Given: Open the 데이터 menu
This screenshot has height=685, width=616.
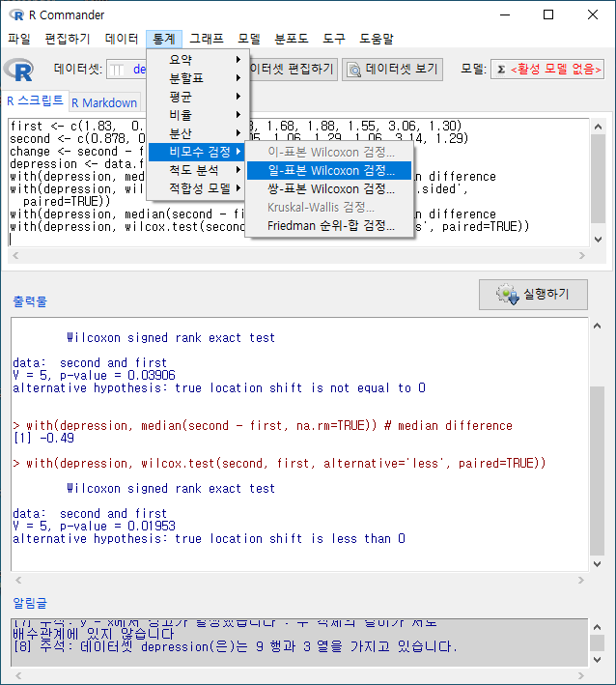Looking at the screenshot, I should (x=122, y=39).
